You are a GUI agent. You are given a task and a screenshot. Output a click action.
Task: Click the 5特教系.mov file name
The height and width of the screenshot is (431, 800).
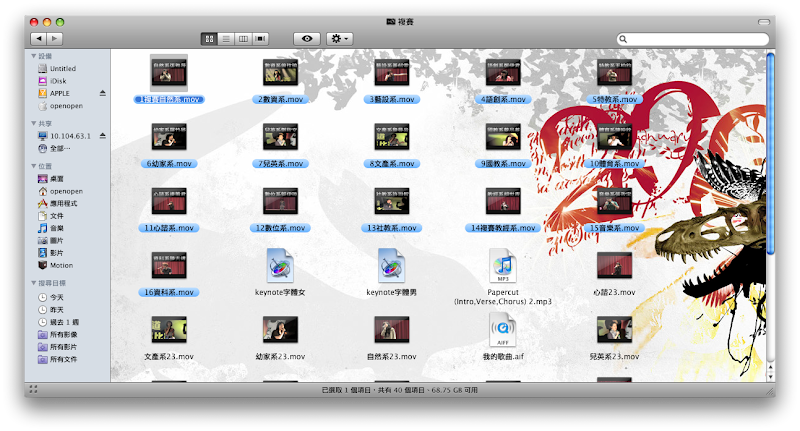tap(614, 99)
